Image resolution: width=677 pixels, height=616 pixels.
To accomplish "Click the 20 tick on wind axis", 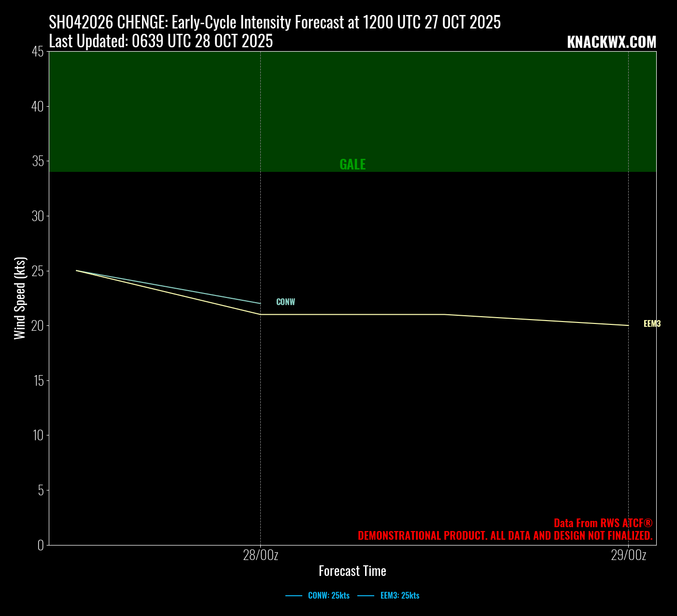I will pyautogui.click(x=38, y=326).
